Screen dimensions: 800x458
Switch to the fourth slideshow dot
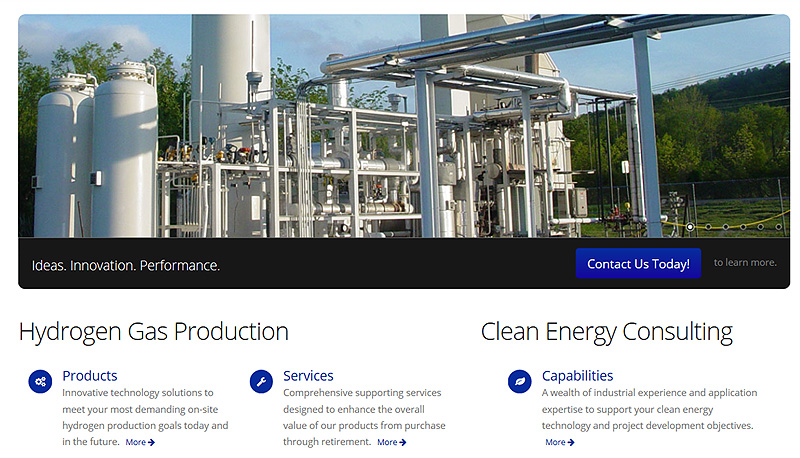tap(743, 227)
